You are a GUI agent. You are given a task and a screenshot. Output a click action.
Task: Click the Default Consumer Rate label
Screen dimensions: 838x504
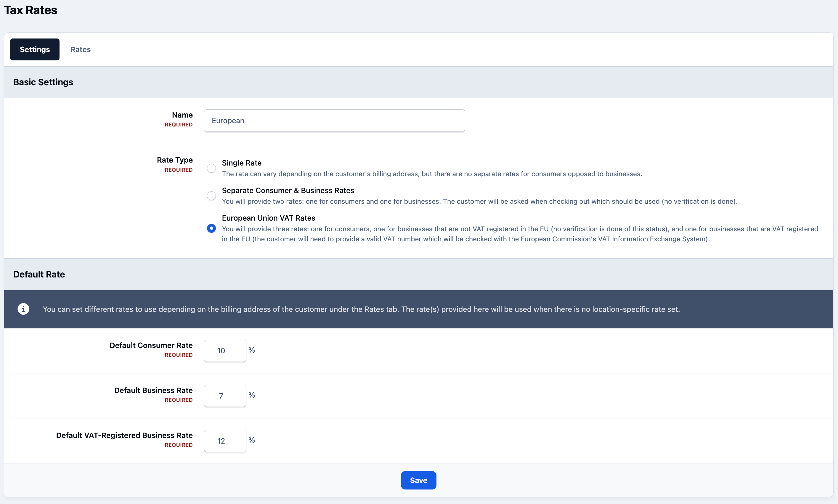coord(151,345)
